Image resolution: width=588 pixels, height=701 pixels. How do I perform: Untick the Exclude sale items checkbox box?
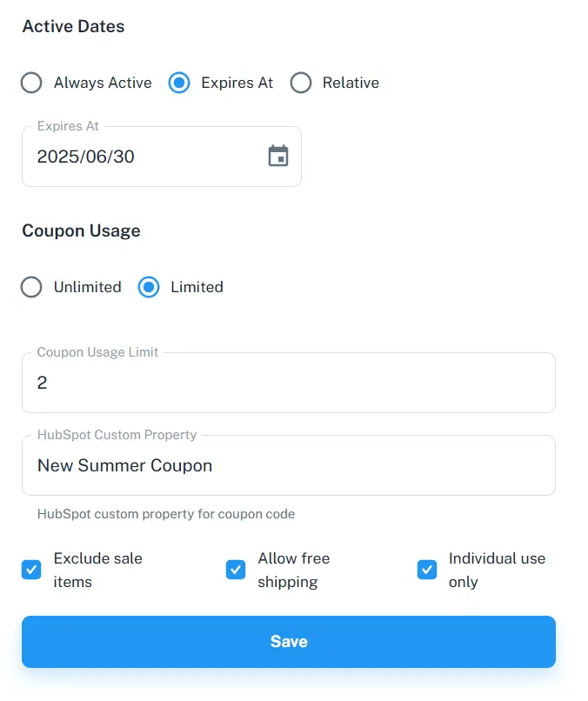point(31,570)
